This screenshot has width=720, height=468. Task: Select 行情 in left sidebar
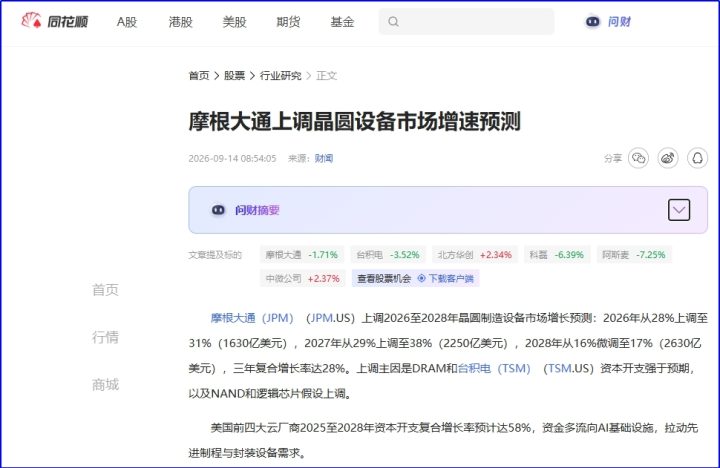click(x=105, y=337)
